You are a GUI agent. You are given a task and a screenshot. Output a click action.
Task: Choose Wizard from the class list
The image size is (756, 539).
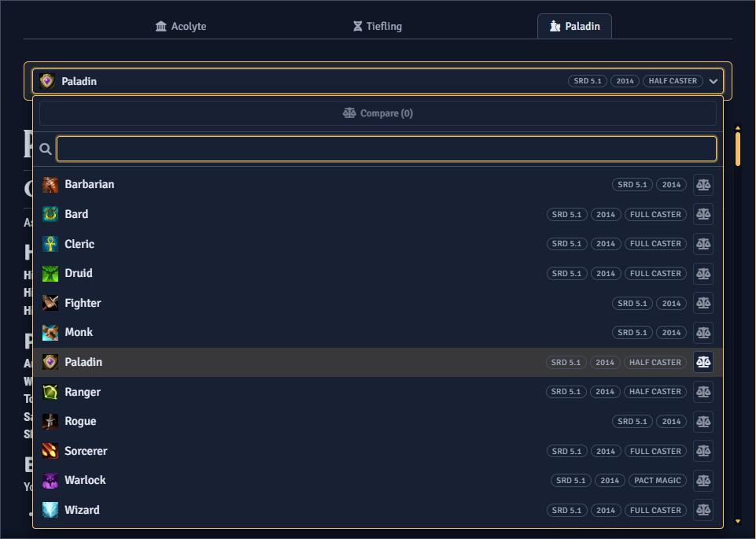[378, 510]
